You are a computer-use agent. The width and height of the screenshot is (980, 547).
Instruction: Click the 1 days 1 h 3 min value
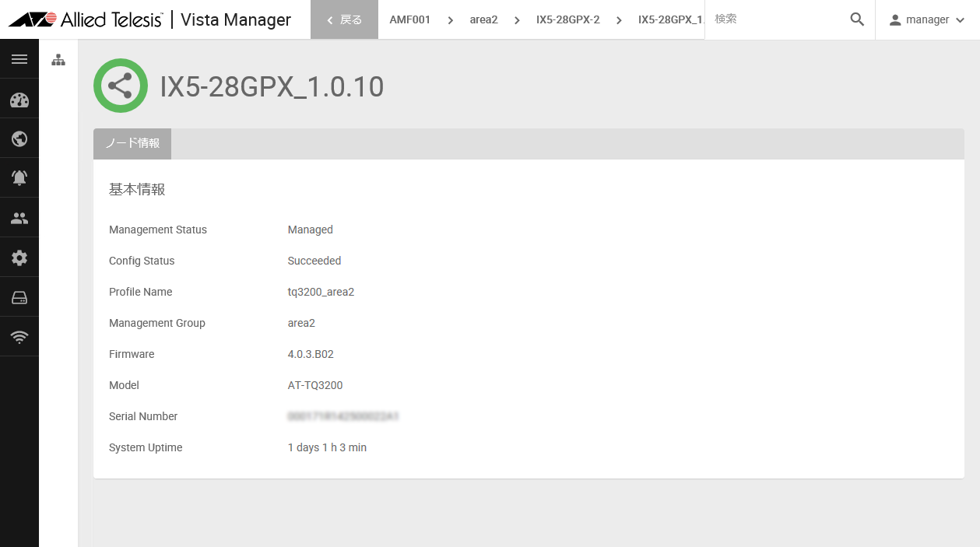(327, 447)
